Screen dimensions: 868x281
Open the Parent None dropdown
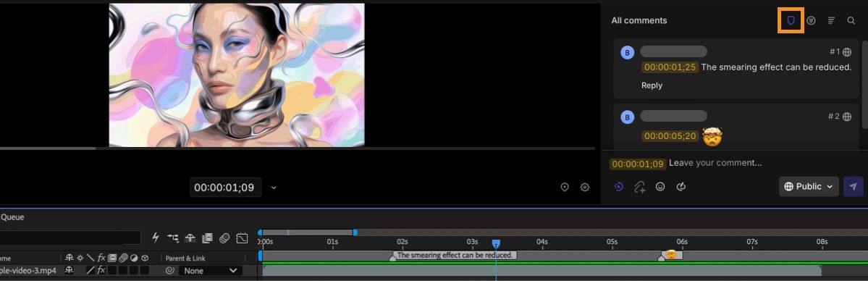pos(211,270)
